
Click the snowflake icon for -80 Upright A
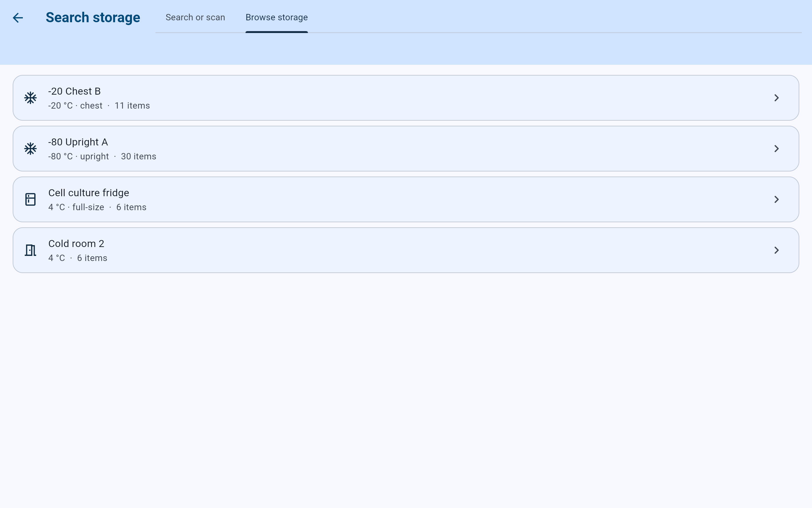click(x=30, y=149)
